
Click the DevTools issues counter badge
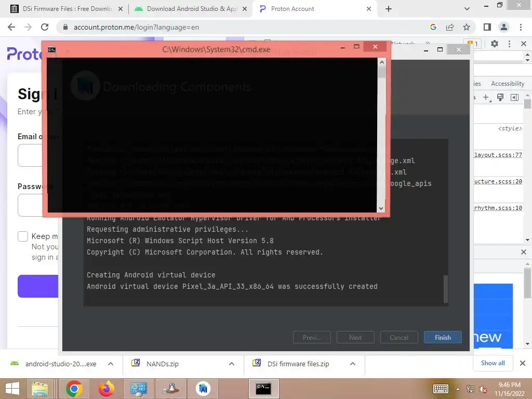coord(474,44)
